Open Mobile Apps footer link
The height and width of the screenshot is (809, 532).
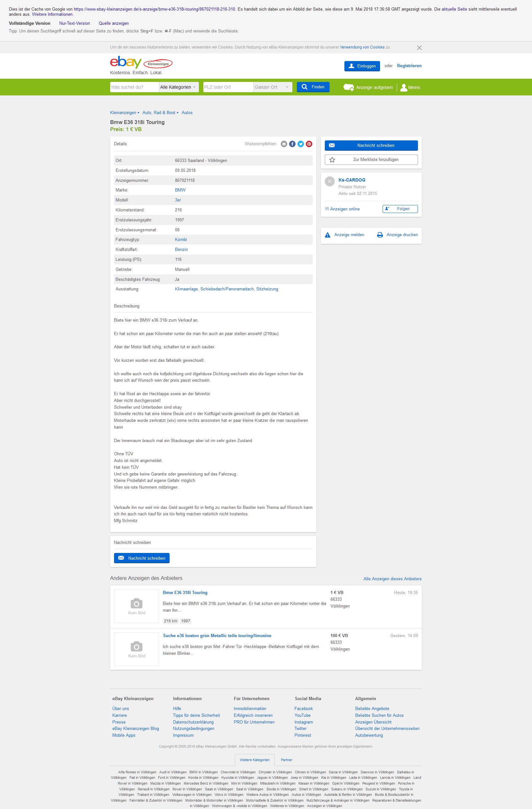click(124, 735)
